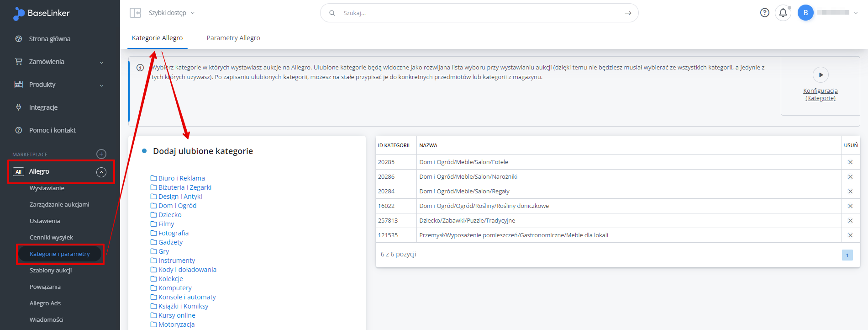Image resolution: width=868 pixels, height=330 pixels.
Task: Open Cenniki wysyłek menu item
Action: (x=51, y=238)
